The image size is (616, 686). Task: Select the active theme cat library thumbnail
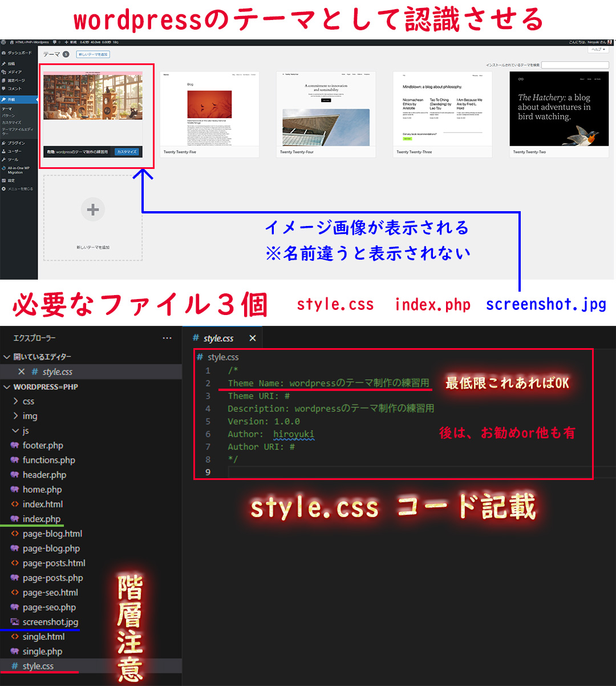(x=93, y=95)
